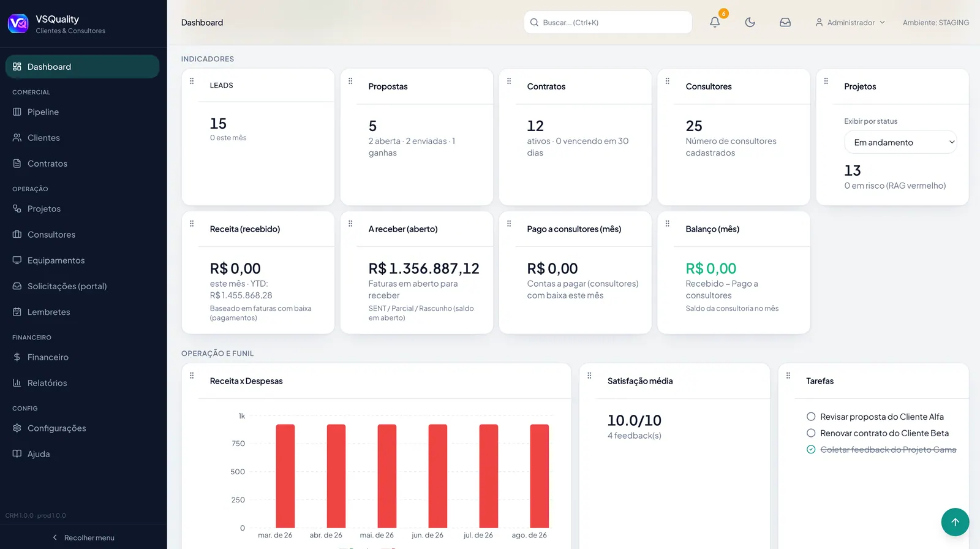This screenshot has height=549, width=980.
Task: Click the Dashboard page title
Action: [x=202, y=23]
